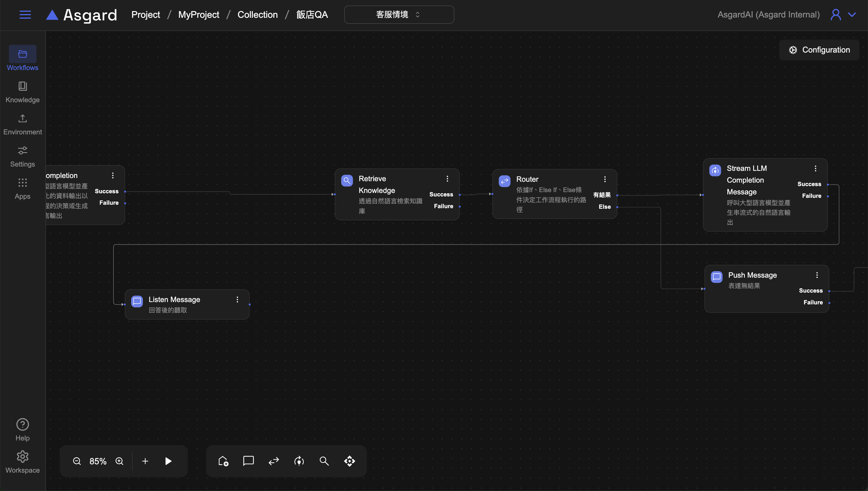Image resolution: width=868 pixels, height=491 pixels.
Task: Open Listen Message node options menu
Action: tap(237, 299)
